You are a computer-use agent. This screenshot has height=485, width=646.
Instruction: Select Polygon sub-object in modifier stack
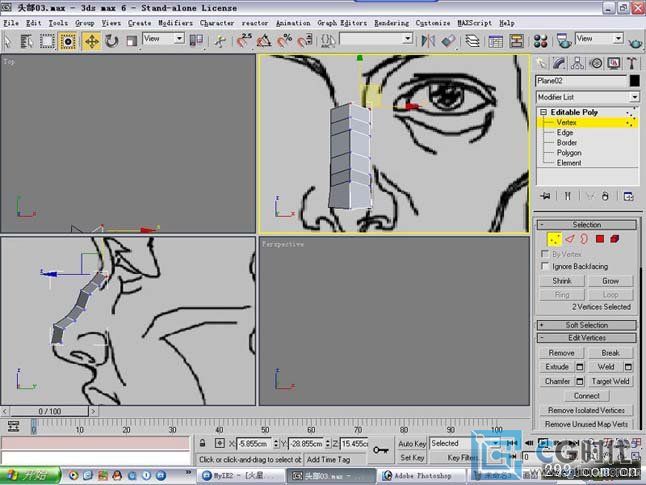click(x=569, y=153)
